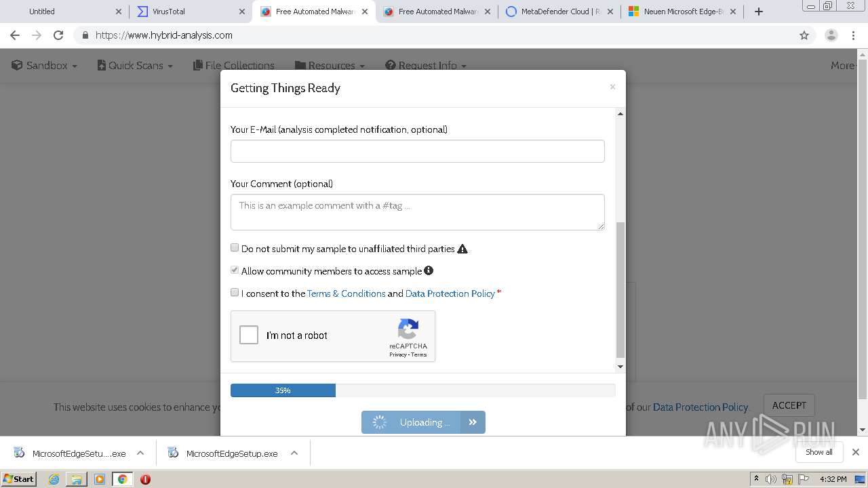Close the MetaDefender Cloud tab

(x=610, y=12)
